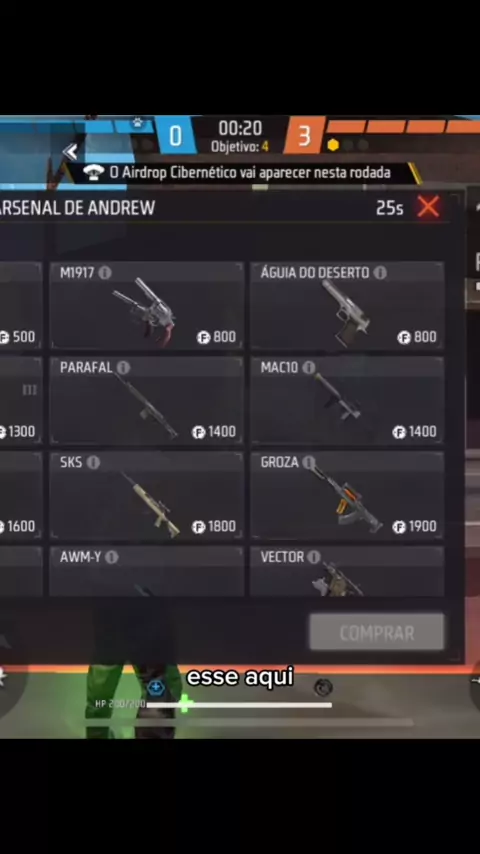Tap info icon beside Águia do Deserto

pyautogui.click(x=380, y=273)
